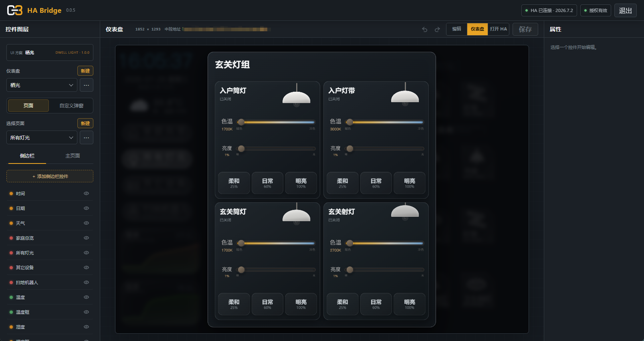Viewport: 644px width, 341px height.
Task: Hide the 家庭总览 layer
Action: click(86, 238)
